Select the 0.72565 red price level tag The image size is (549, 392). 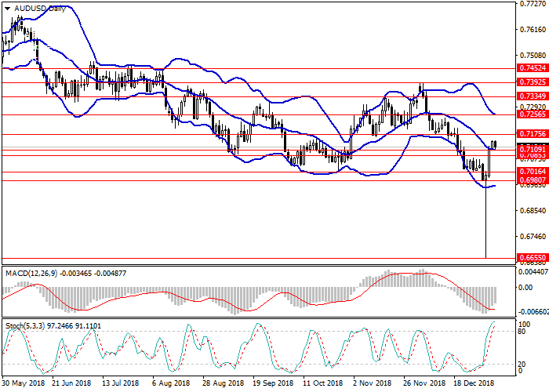[532, 115]
